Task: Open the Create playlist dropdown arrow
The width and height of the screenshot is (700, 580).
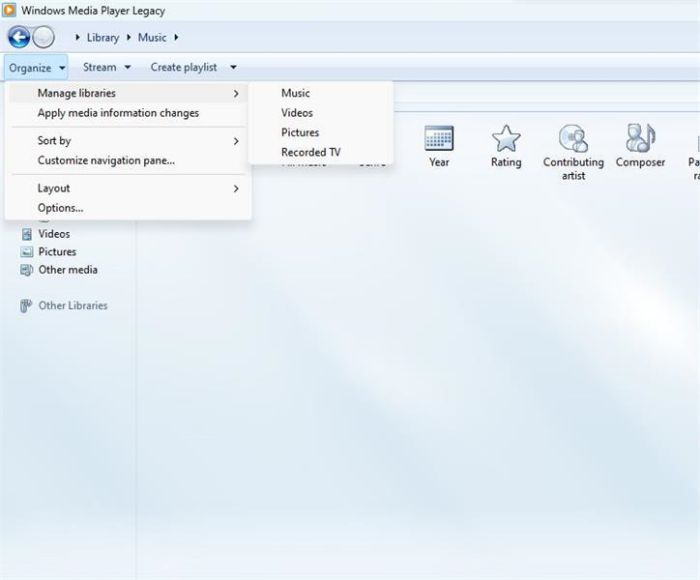Action: coord(233,68)
